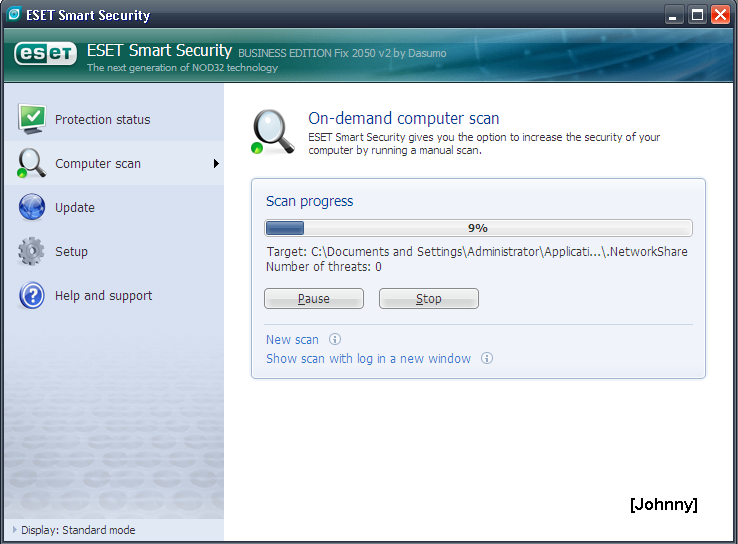Stop the running scan
This screenshot has width=738, height=544.
[429, 299]
